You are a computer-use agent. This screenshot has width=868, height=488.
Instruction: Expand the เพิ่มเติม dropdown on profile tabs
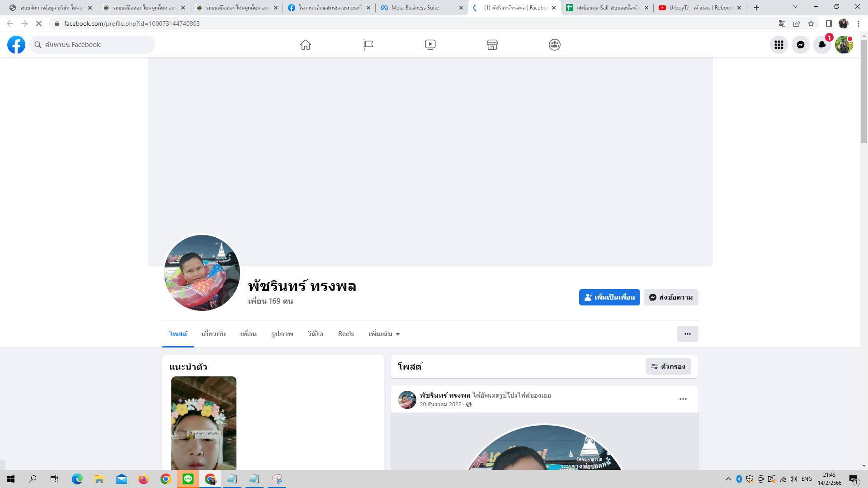click(x=384, y=334)
